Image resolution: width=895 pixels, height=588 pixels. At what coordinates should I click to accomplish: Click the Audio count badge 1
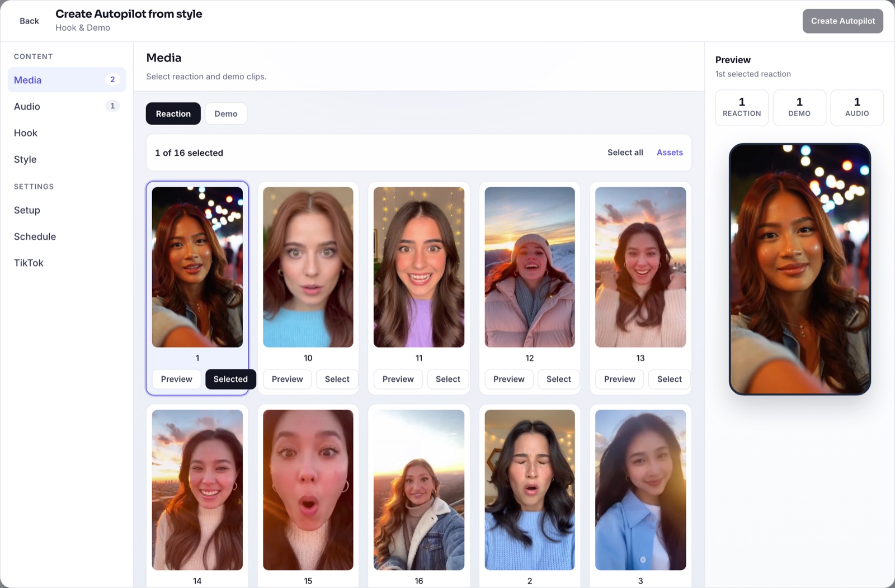click(112, 106)
